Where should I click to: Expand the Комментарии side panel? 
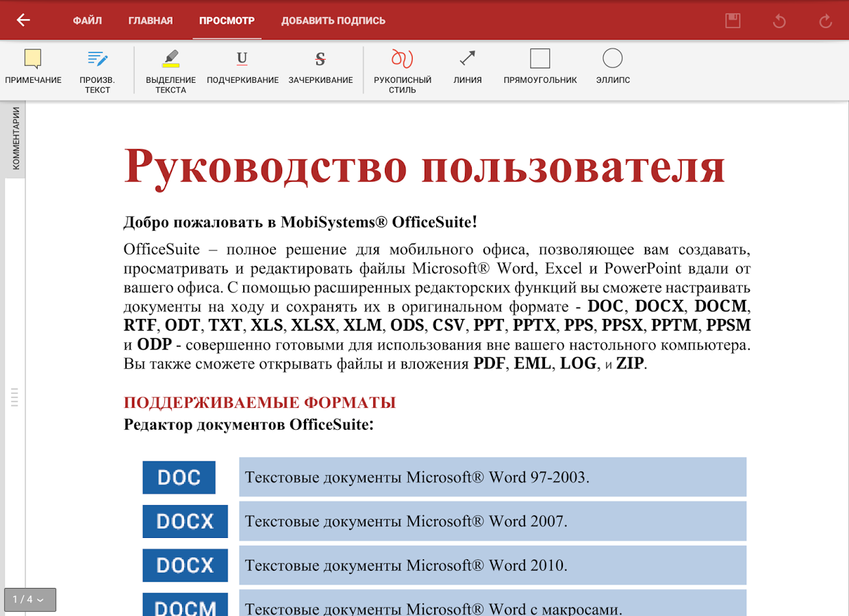click(15, 140)
